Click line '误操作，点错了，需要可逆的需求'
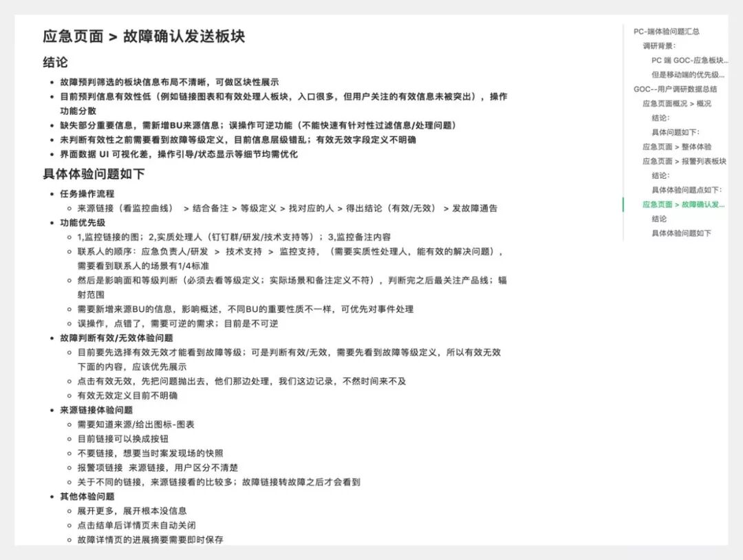Screen dimensions: 743x560 point(177,323)
